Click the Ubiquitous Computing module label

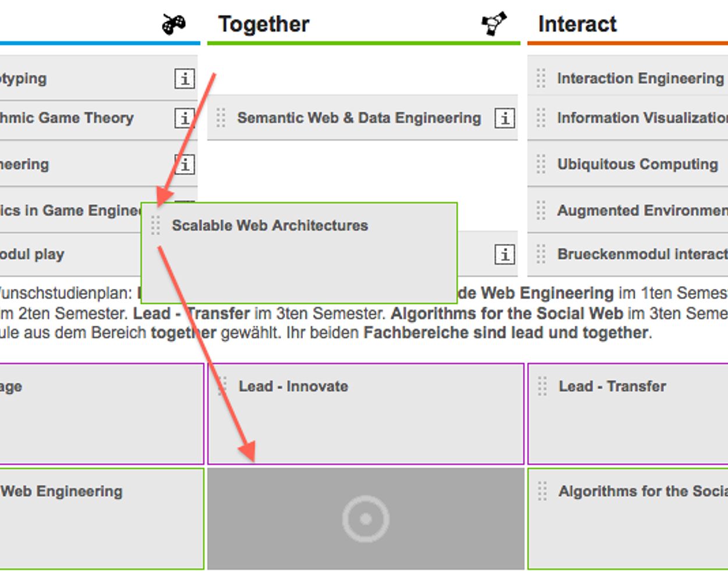637,164
